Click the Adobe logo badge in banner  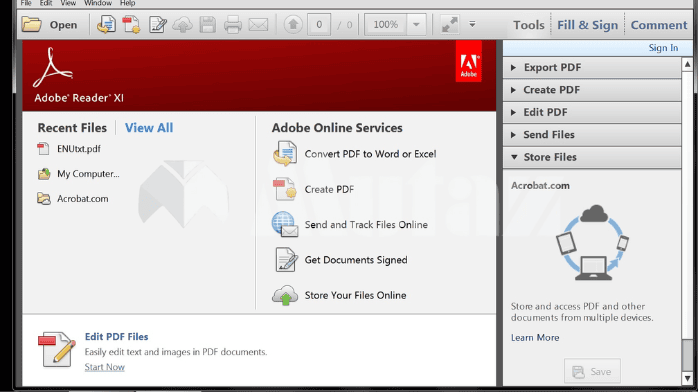coord(468,61)
